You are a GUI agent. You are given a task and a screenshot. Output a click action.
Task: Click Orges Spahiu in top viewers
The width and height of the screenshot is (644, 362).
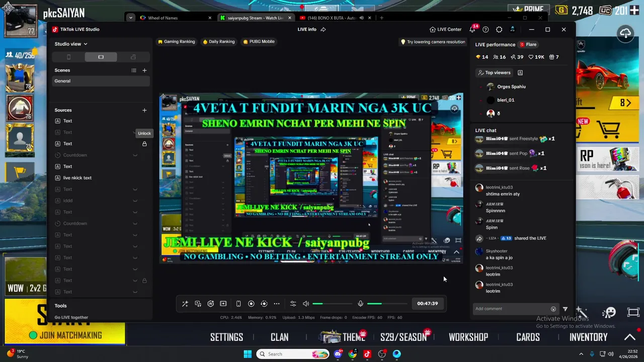(511, 86)
